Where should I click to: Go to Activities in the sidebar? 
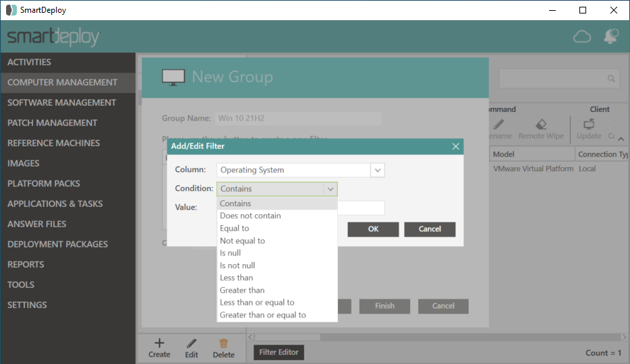pyautogui.click(x=68, y=62)
